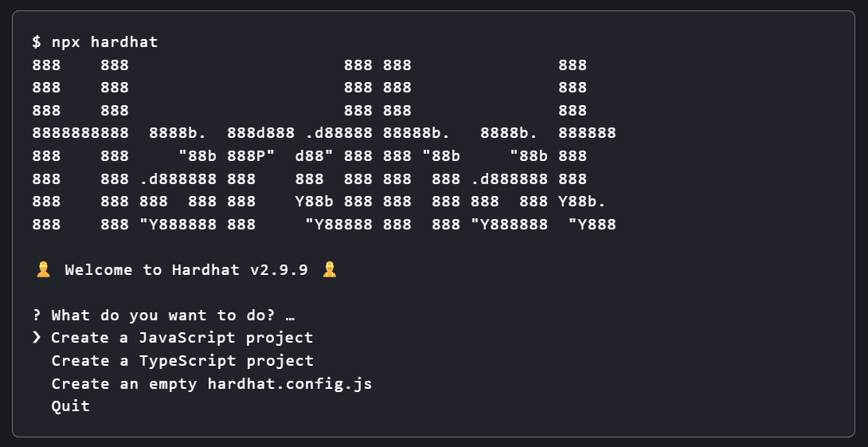Click the v2.9.9 version number
This screenshot has width=868, height=447.
(279, 270)
